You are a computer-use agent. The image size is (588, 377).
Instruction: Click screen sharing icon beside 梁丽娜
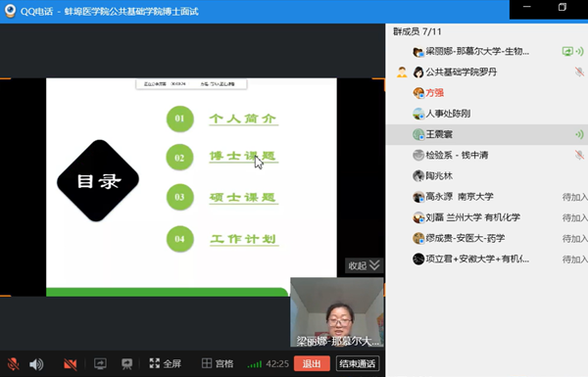pos(567,51)
